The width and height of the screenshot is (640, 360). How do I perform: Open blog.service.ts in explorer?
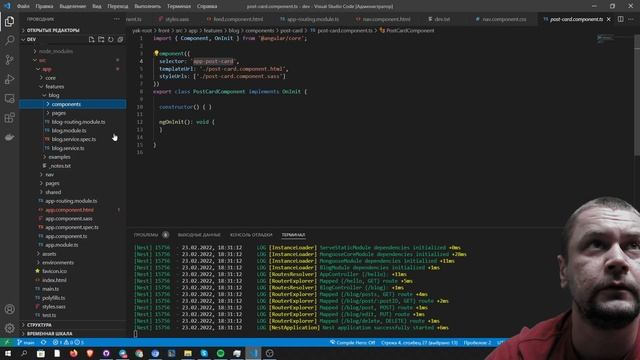68,148
